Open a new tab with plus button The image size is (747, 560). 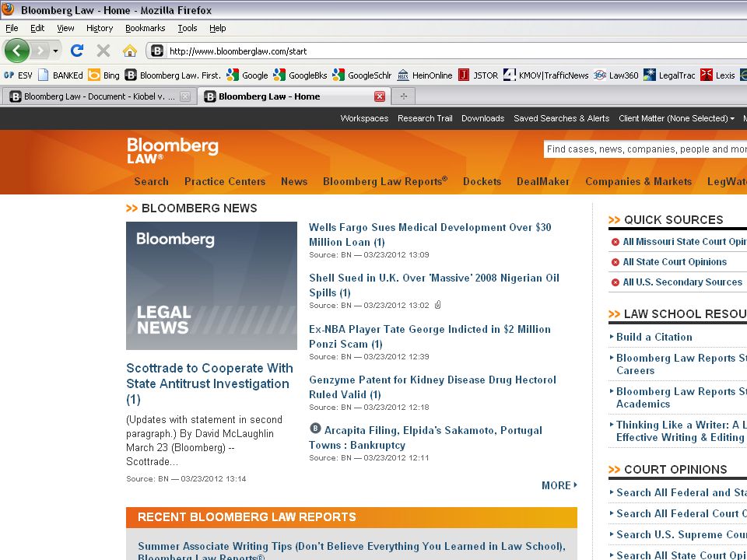tap(404, 96)
